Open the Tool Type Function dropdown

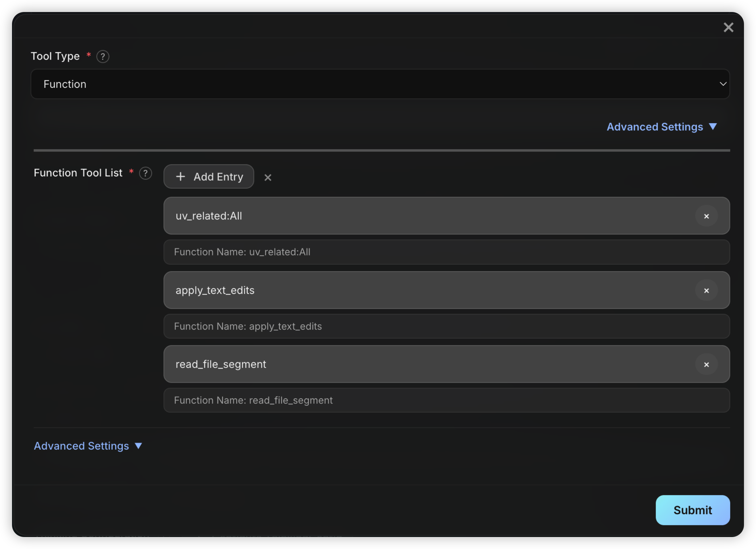point(380,84)
